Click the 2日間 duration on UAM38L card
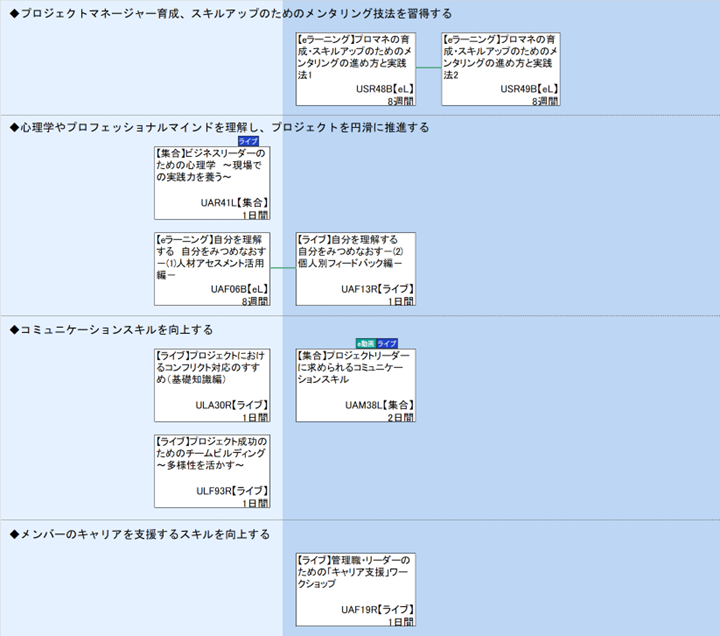 pos(400,417)
